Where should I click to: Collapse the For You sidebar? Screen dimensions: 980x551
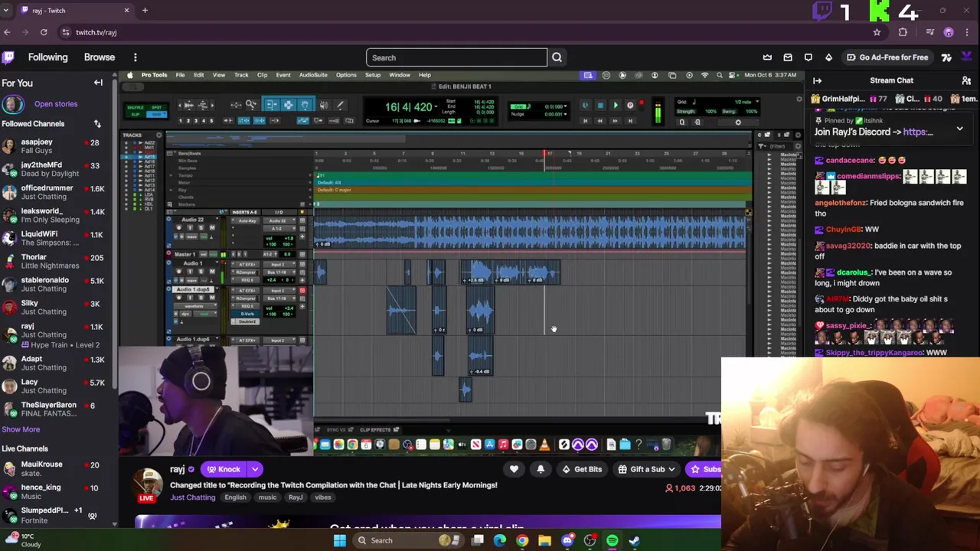coord(98,83)
